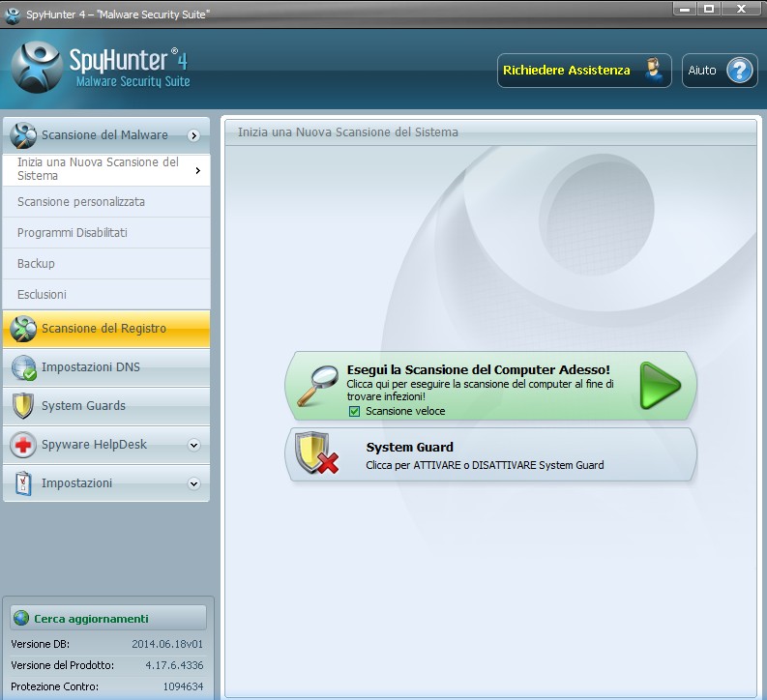Click Richiedere Assistenza button
Screen dimensions: 767x700
(x=584, y=71)
